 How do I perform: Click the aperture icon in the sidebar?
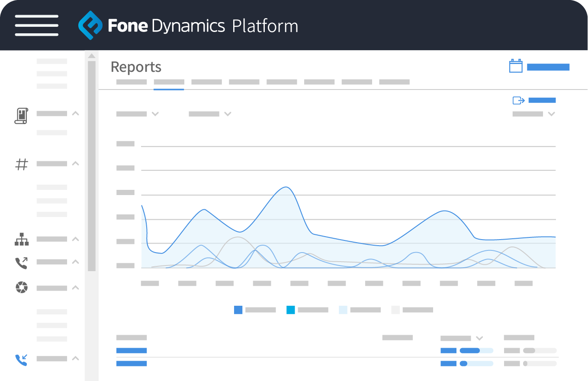[x=21, y=288]
